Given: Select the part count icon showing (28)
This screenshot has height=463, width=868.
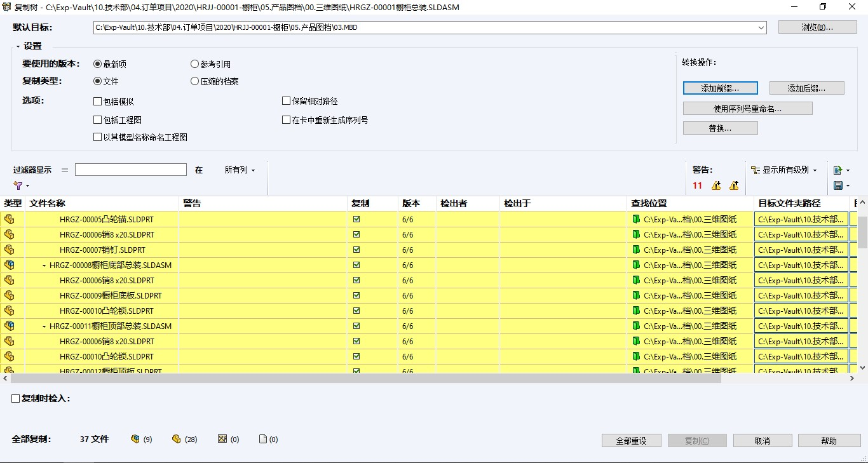Looking at the screenshot, I should point(177,438).
